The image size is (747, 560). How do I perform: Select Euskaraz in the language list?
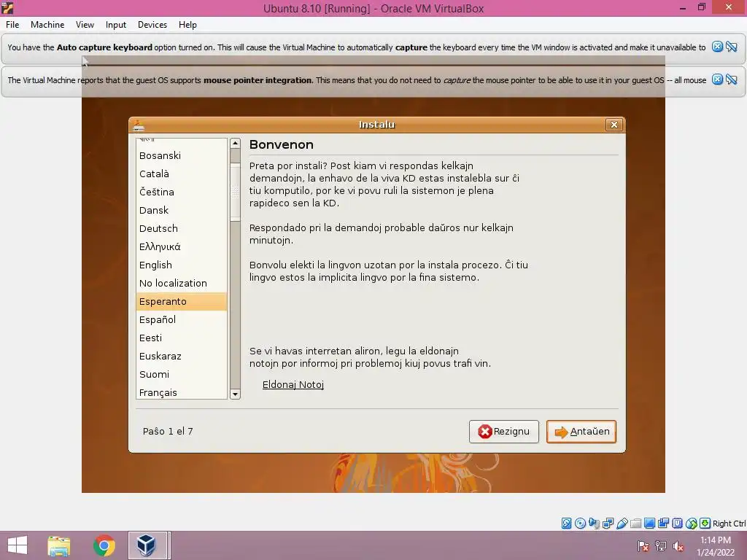pos(182,356)
